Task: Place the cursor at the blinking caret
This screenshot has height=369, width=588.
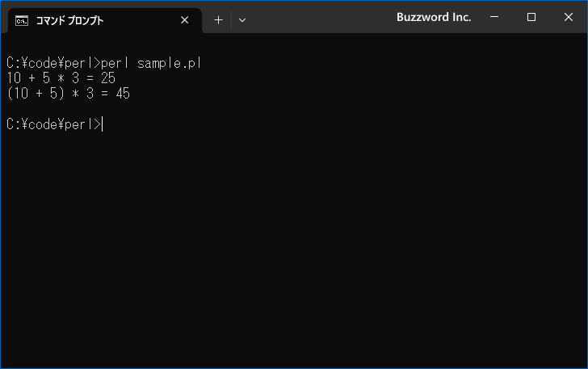Action: pyautogui.click(x=103, y=124)
